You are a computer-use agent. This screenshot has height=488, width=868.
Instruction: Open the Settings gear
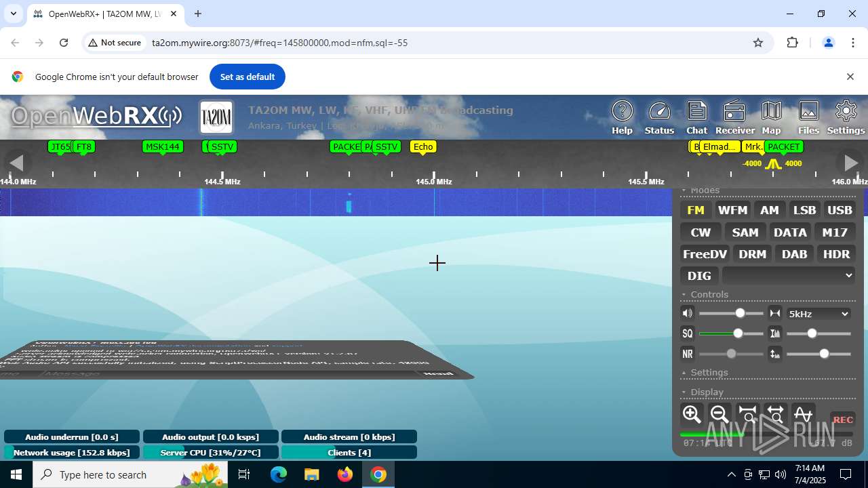pos(846,117)
